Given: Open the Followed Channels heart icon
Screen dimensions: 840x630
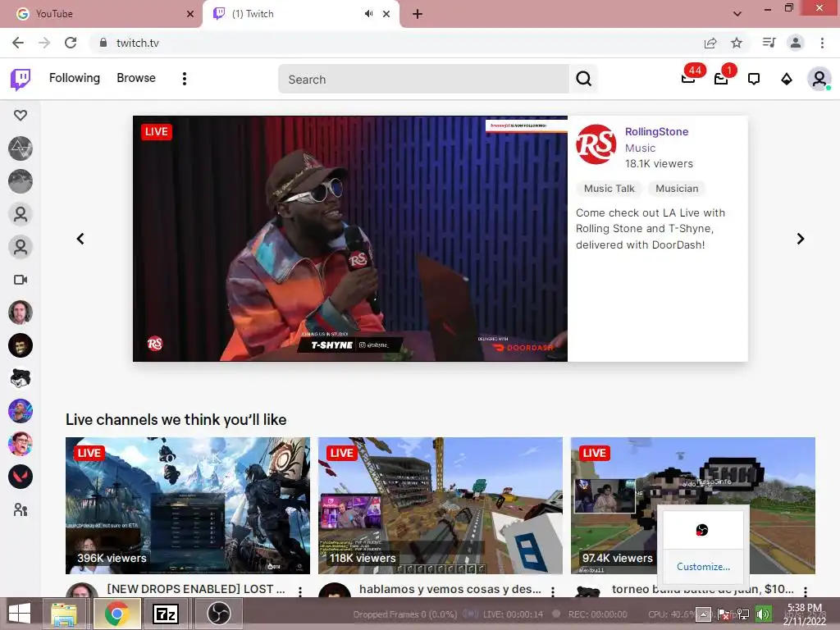Looking at the screenshot, I should pos(21,115).
